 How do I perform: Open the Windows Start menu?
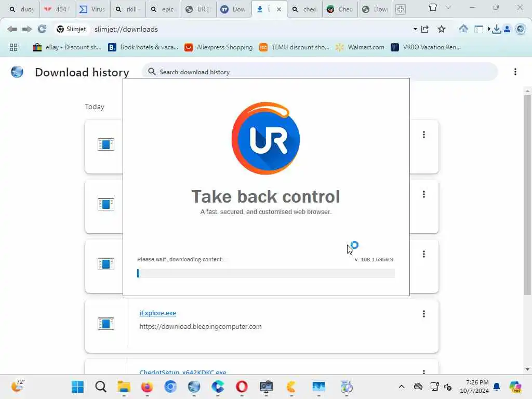[78, 387]
